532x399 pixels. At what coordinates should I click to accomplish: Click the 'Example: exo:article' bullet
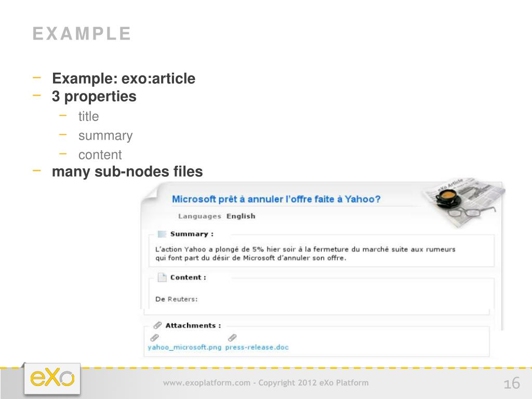(124, 78)
